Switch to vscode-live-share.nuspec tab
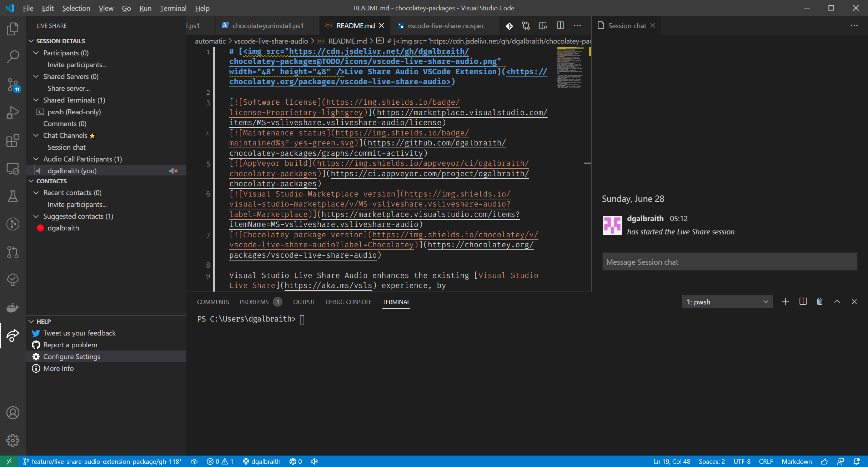This screenshot has height=467, width=868. (446, 26)
